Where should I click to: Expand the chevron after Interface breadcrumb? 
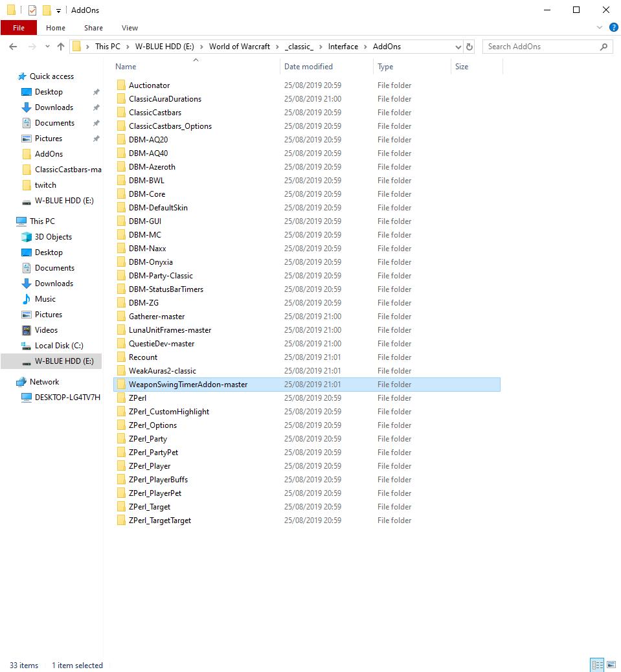click(x=365, y=47)
